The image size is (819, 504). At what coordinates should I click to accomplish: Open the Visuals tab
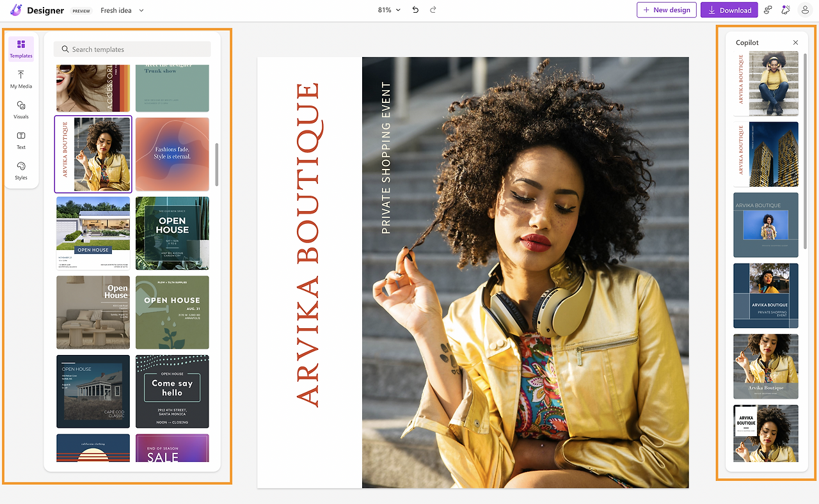pos(21,110)
